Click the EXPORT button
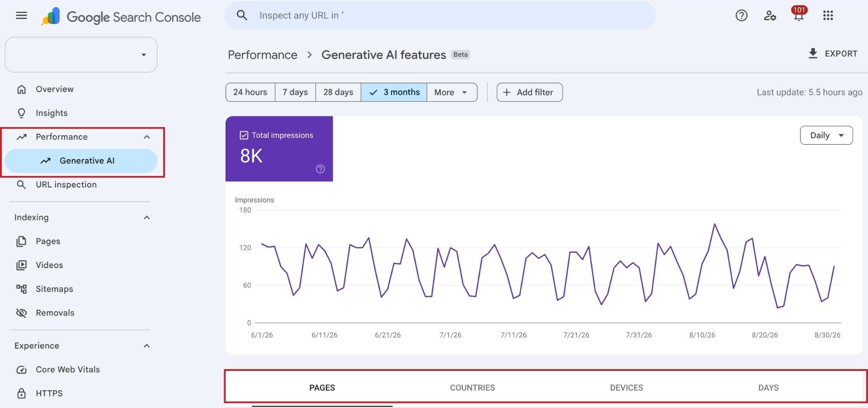Image resolution: width=868 pixels, height=408 pixels. pyautogui.click(x=833, y=53)
